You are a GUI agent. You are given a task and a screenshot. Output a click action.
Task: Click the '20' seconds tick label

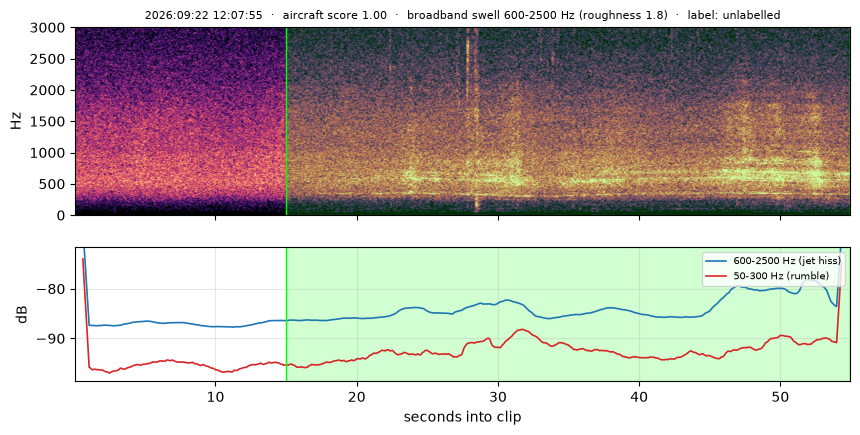click(357, 396)
